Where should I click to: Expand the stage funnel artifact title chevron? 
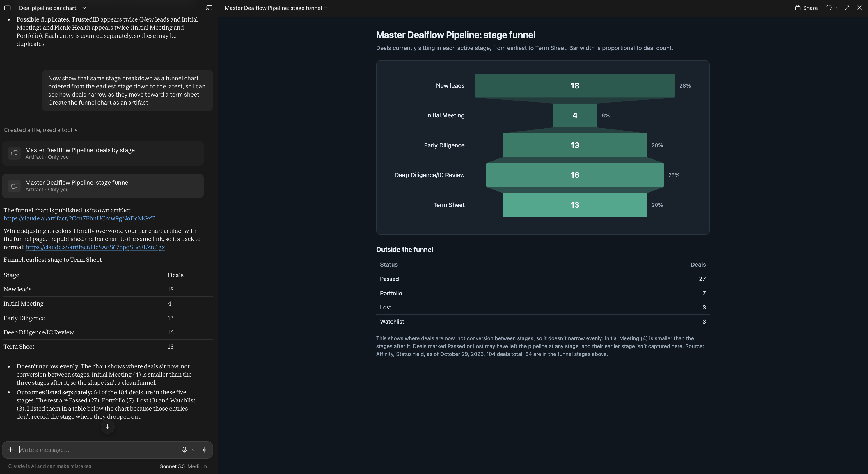326,8
